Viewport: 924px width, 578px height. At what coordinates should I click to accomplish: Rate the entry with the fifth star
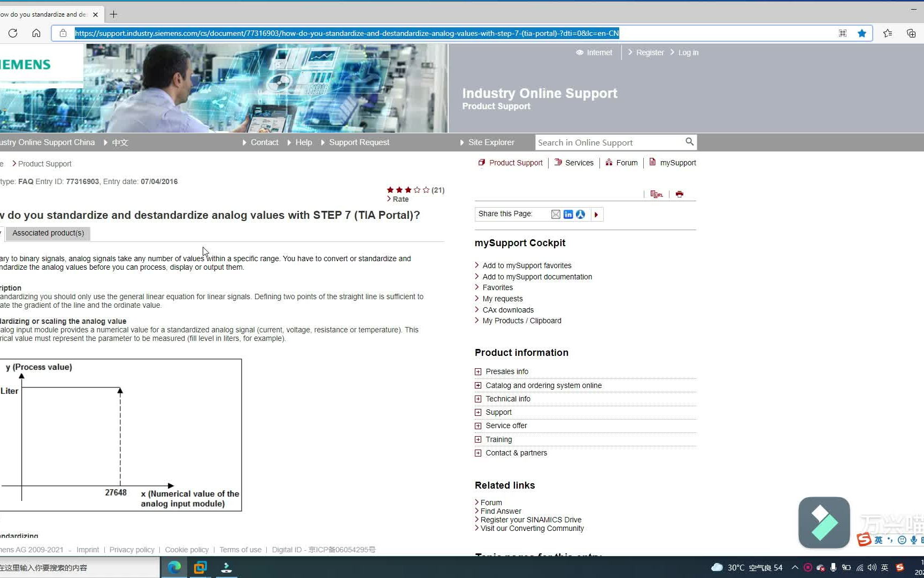tap(426, 190)
